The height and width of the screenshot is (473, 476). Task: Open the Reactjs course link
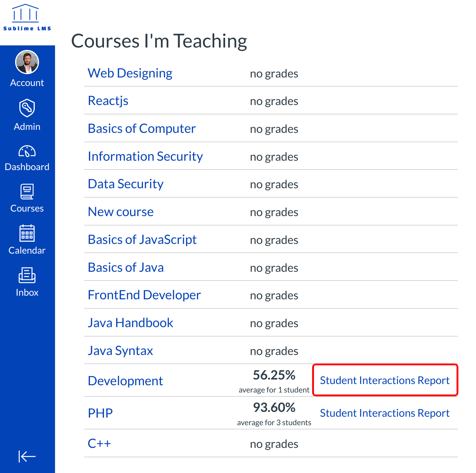click(x=108, y=101)
